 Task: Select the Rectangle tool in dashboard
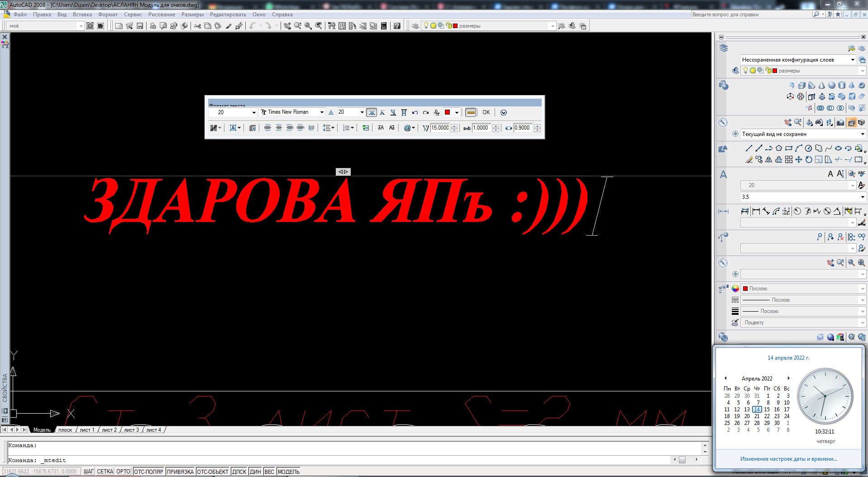788,148
